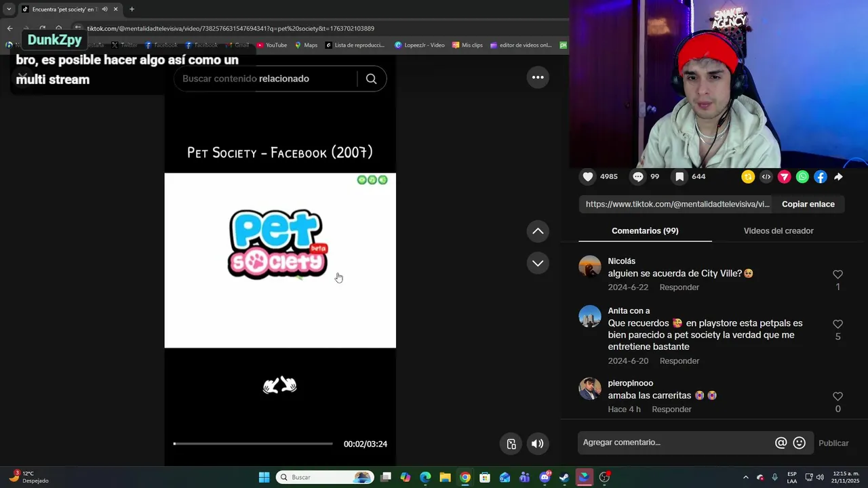Click the address bar URL
The image size is (868, 488).
(231, 28)
